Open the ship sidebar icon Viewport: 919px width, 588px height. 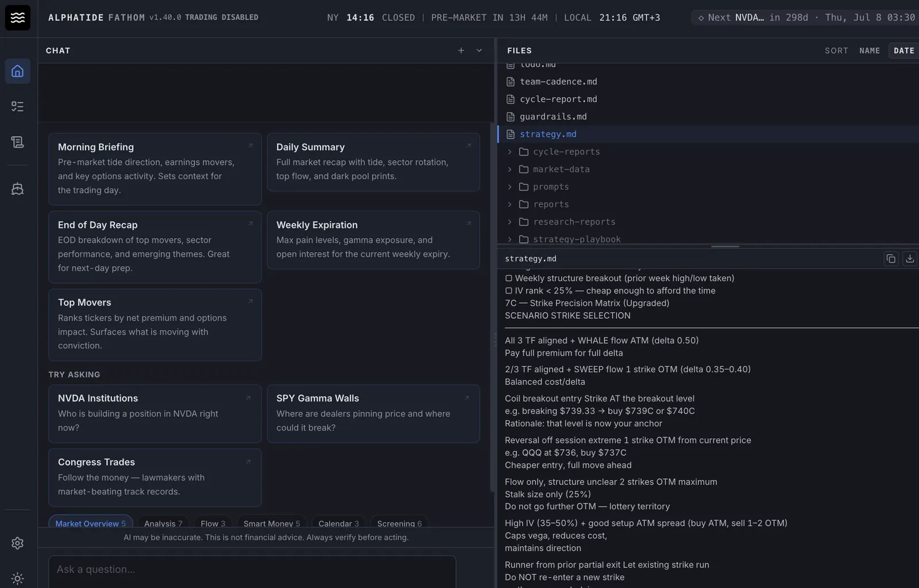18,188
